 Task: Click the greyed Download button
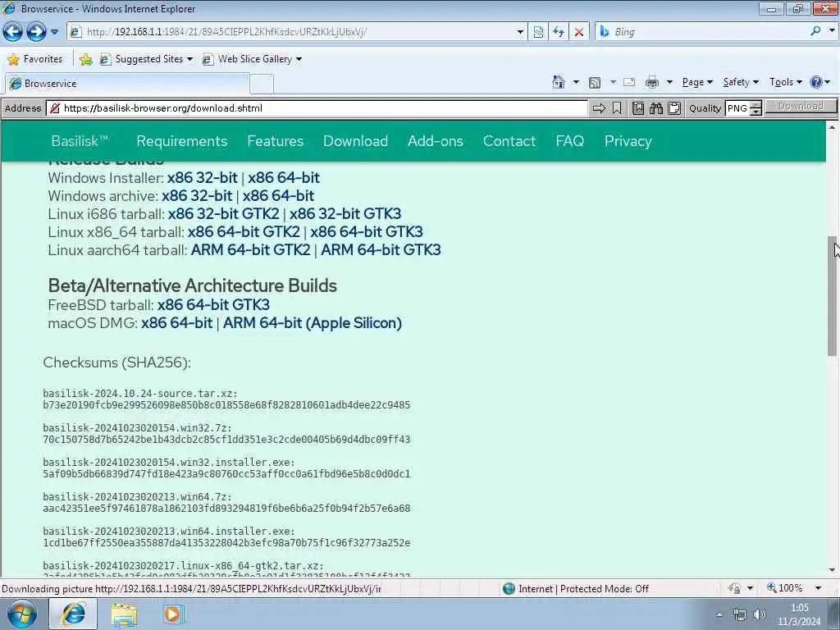pyautogui.click(x=801, y=107)
